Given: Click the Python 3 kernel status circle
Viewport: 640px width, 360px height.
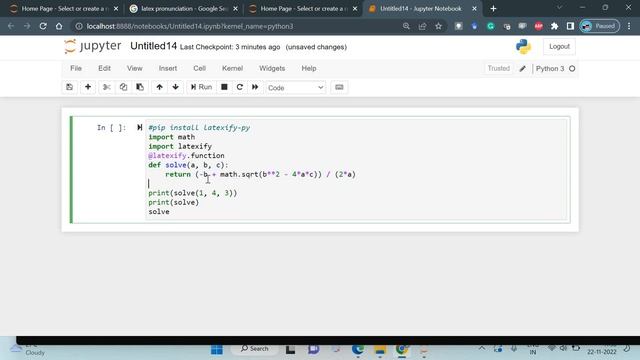Looking at the screenshot, I should click(x=572, y=69).
